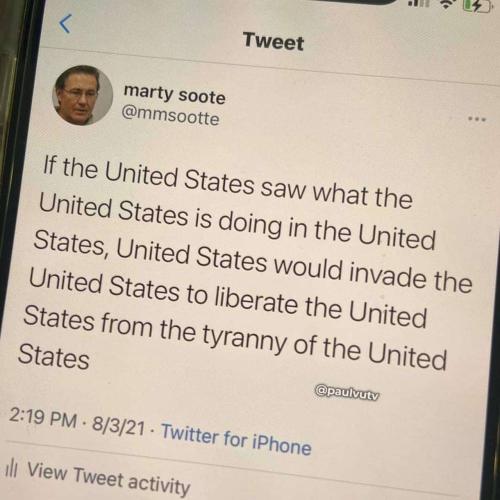Tap the Tweet header title
500x500 pixels.
click(x=273, y=42)
